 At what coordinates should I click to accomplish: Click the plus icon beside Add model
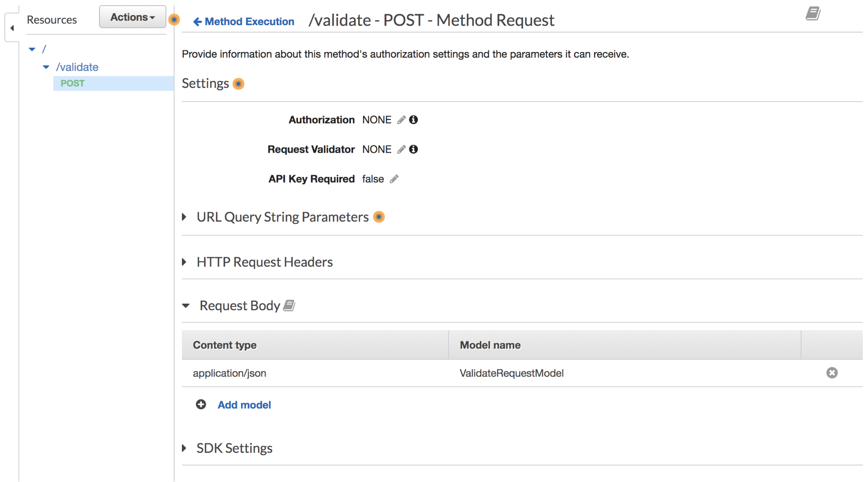click(201, 404)
